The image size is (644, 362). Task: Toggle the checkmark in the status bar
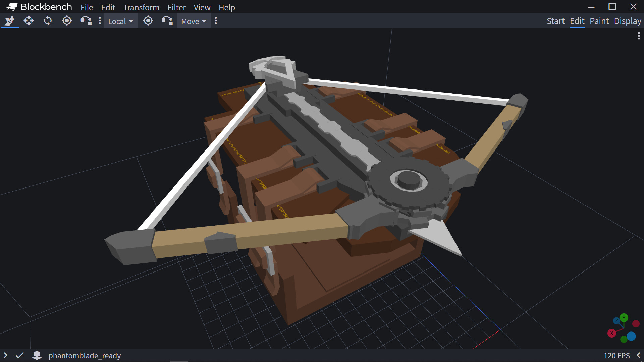click(20, 355)
